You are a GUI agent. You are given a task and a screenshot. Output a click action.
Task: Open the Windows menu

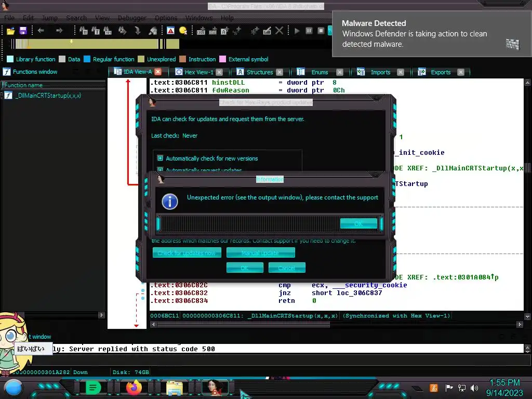[199, 18]
